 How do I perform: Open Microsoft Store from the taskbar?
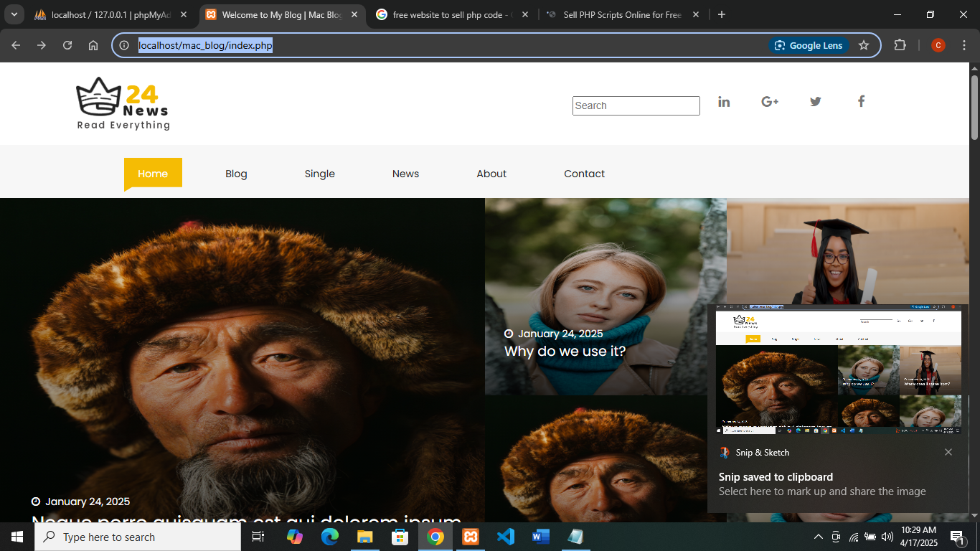[400, 537]
